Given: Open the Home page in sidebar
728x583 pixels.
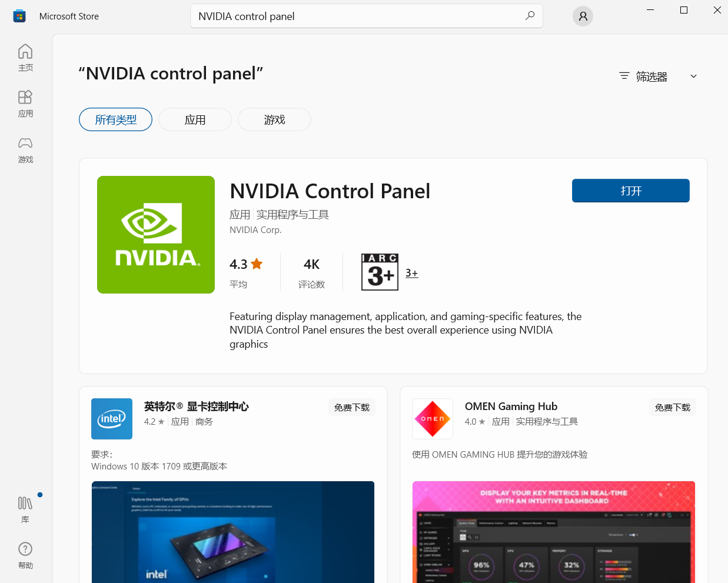Looking at the screenshot, I should (25, 58).
